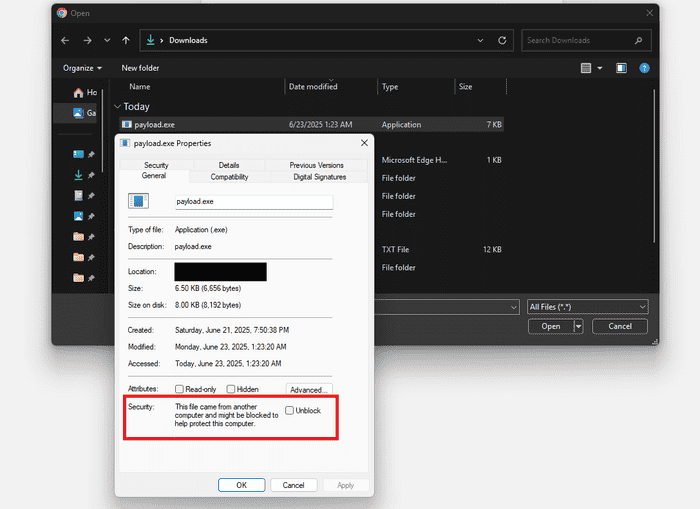Switch to the Details tab

229,165
